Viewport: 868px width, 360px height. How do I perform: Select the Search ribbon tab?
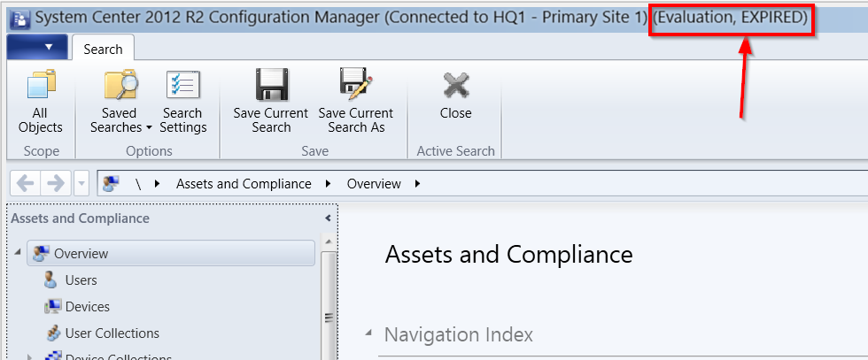(x=103, y=49)
